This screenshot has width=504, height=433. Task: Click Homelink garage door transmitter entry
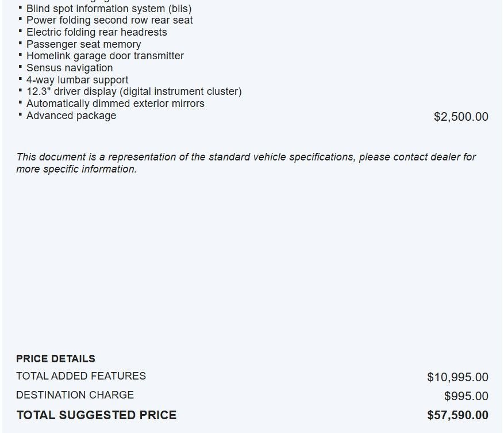pos(105,56)
